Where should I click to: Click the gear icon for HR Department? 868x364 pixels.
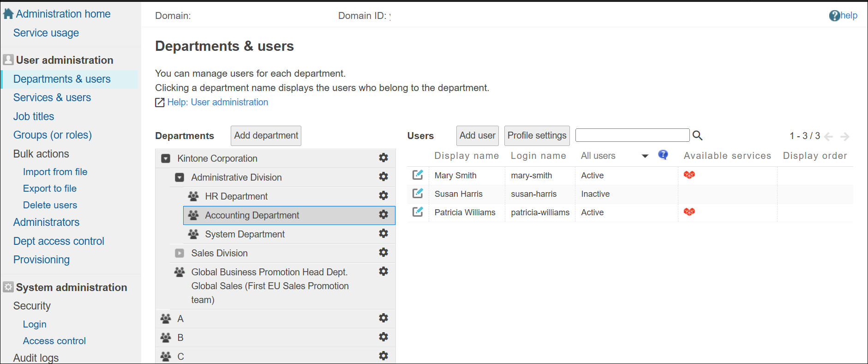pyautogui.click(x=383, y=196)
